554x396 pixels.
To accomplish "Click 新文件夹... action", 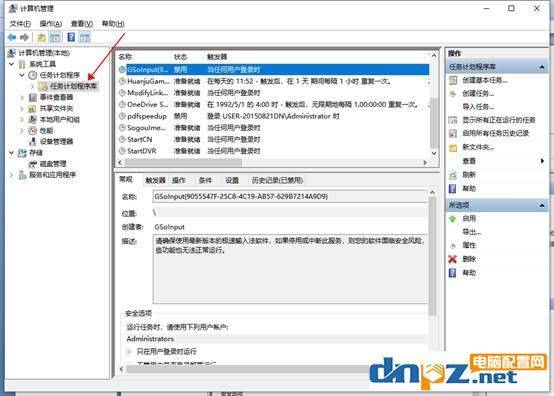I will [x=478, y=147].
